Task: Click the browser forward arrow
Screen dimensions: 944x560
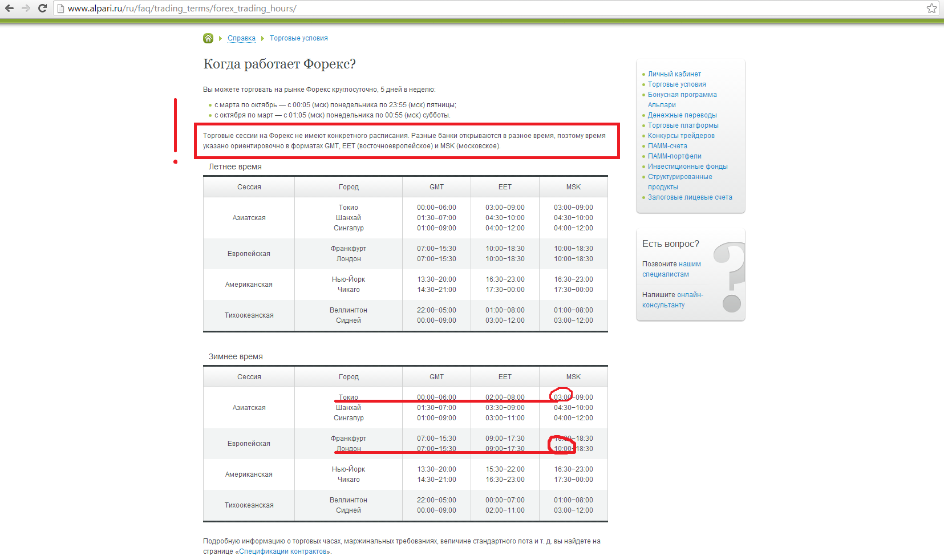Action: tap(26, 8)
